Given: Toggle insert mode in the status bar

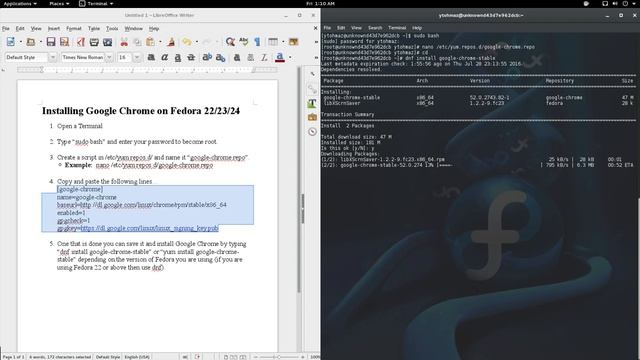Looking at the screenshot, I should tap(185, 357).
